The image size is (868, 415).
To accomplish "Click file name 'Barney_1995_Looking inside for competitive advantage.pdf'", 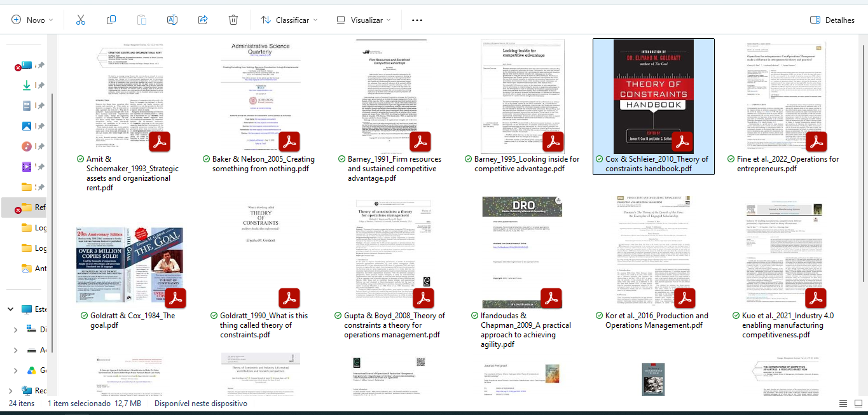I will point(527,164).
